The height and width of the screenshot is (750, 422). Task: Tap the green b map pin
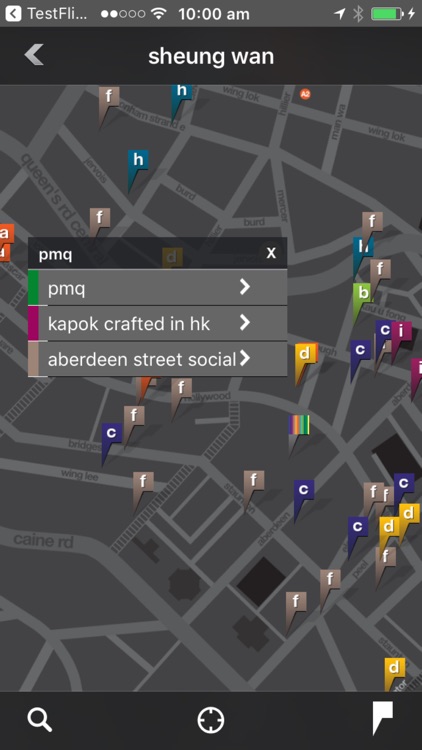point(363,293)
